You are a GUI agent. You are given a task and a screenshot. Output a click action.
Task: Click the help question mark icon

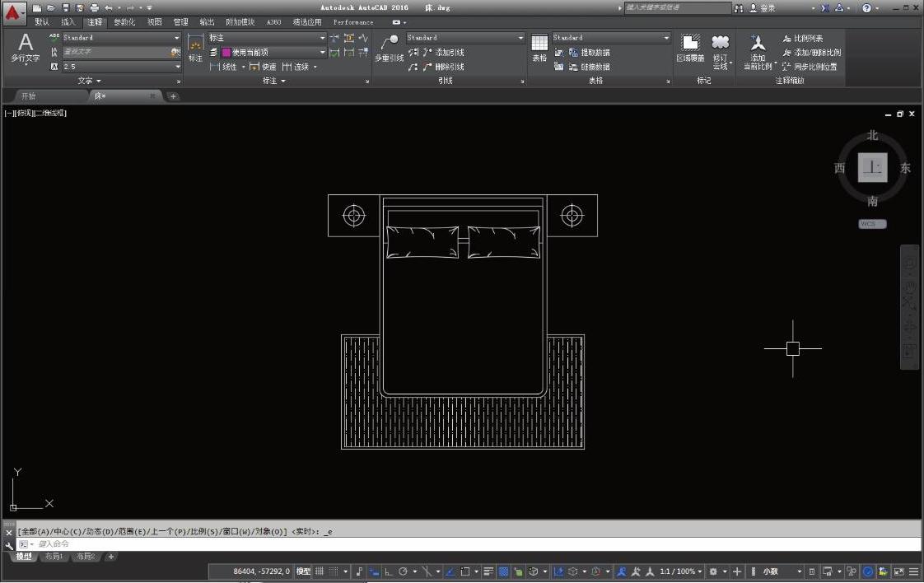pos(866,7)
